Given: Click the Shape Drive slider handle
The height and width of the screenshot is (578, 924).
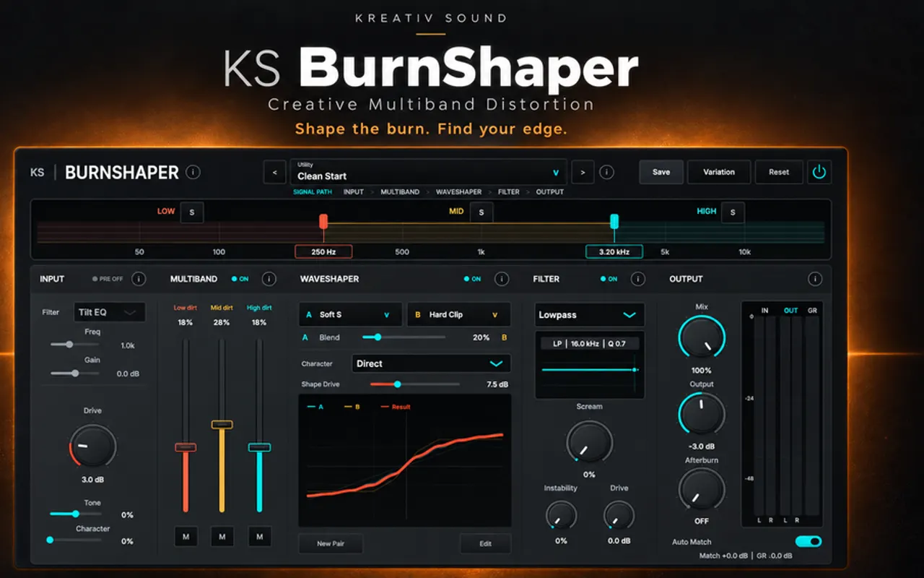Looking at the screenshot, I should tap(397, 384).
